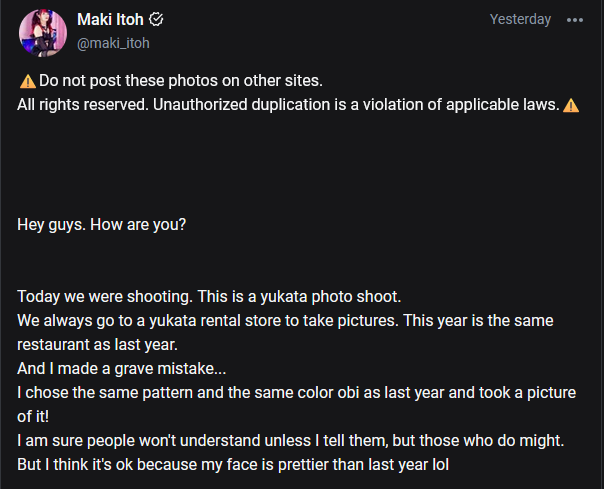This screenshot has height=489, width=604.
Task: Click the 'And I made a grave mistake...' line
Action: (122, 369)
